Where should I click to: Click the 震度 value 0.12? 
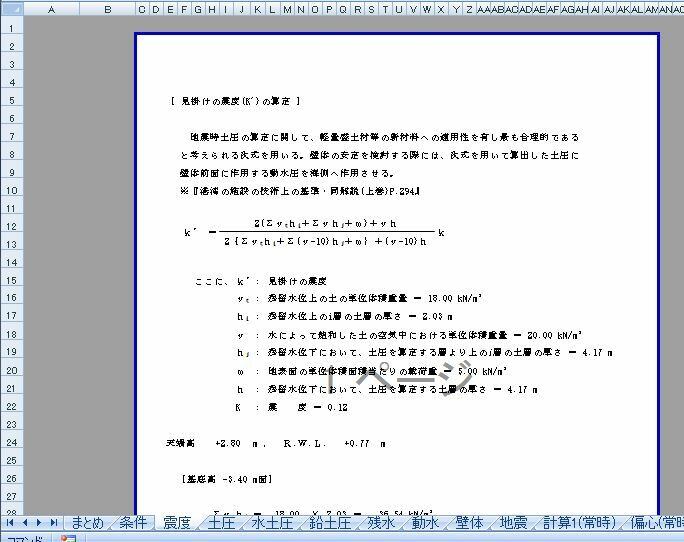coord(337,408)
